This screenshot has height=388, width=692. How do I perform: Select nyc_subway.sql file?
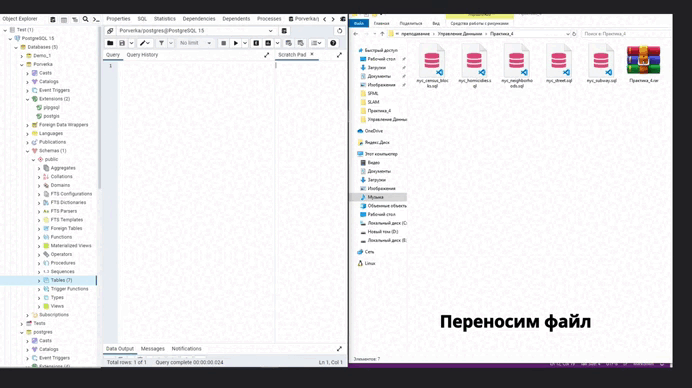pyautogui.click(x=601, y=64)
